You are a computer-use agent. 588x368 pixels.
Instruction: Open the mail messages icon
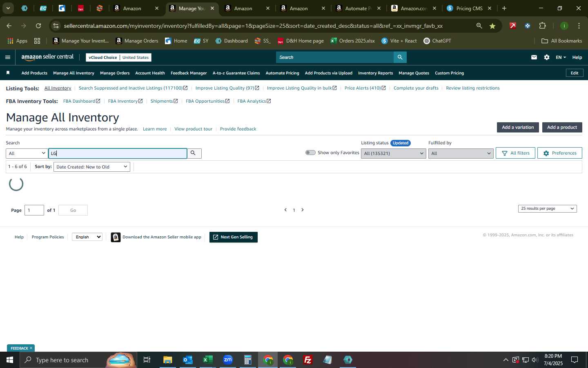coord(534,57)
